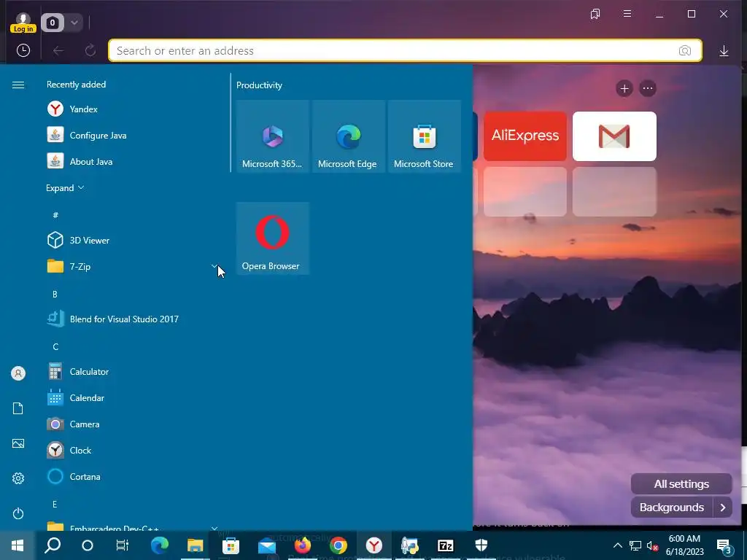Expand tab list dropdown arrow

pos(74,23)
